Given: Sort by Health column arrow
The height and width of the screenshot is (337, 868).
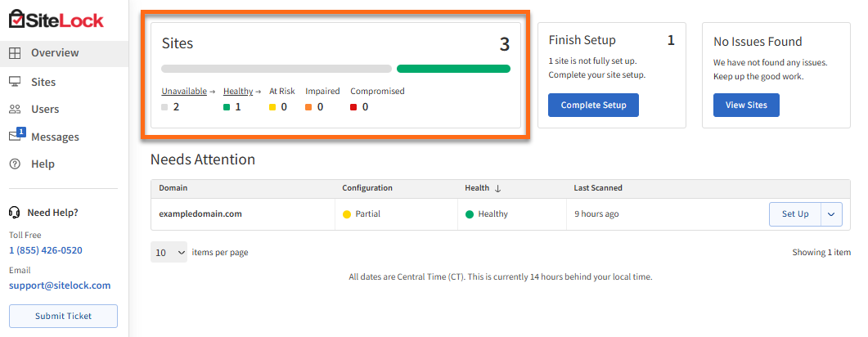Looking at the screenshot, I should coord(497,188).
